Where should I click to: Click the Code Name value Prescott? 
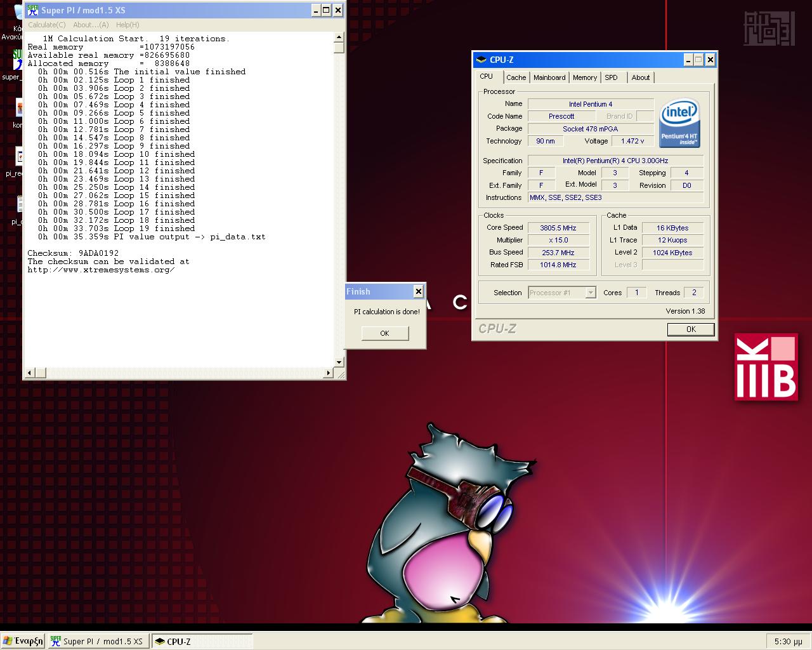[x=561, y=116]
